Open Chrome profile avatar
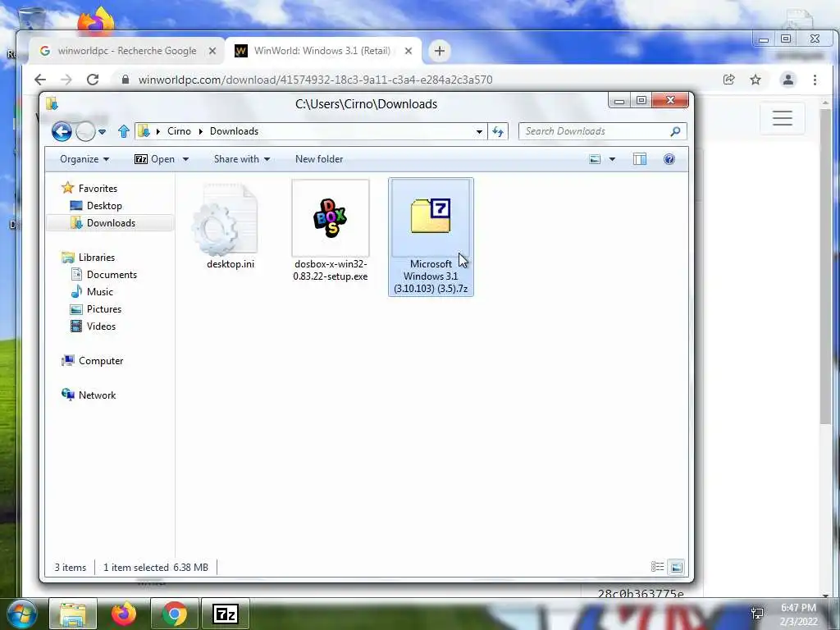 click(x=788, y=80)
